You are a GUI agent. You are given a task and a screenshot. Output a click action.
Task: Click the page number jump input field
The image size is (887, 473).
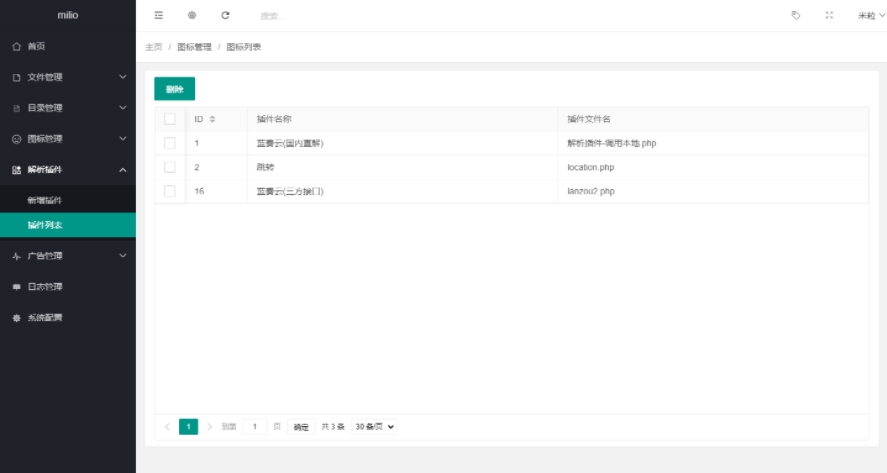[254, 427]
